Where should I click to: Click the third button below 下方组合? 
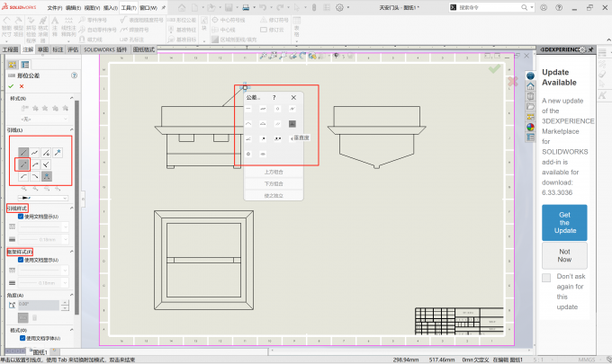[x=274, y=196]
